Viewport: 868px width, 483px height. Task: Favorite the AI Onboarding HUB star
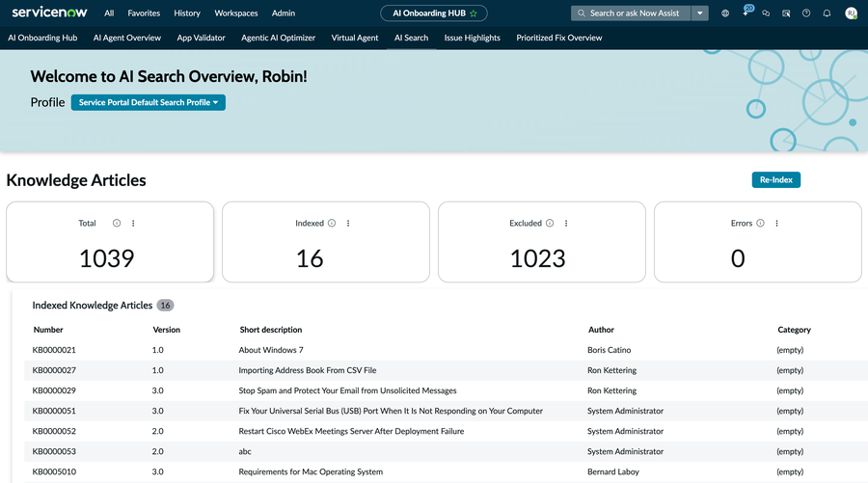point(474,13)
